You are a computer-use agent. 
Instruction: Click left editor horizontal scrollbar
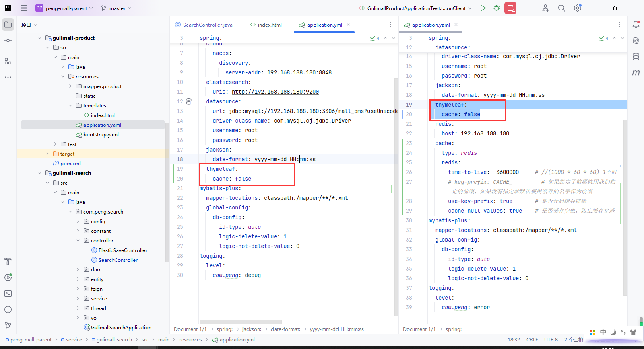241,322
